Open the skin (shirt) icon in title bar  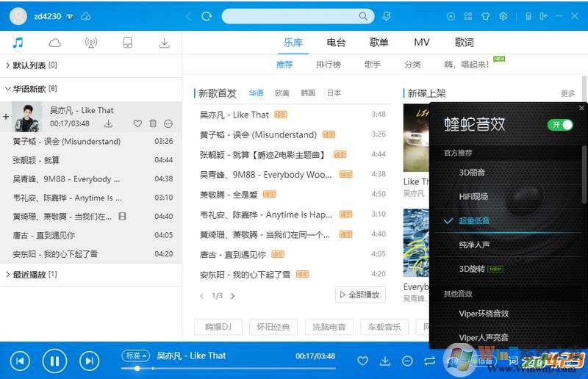click(485, 16)
